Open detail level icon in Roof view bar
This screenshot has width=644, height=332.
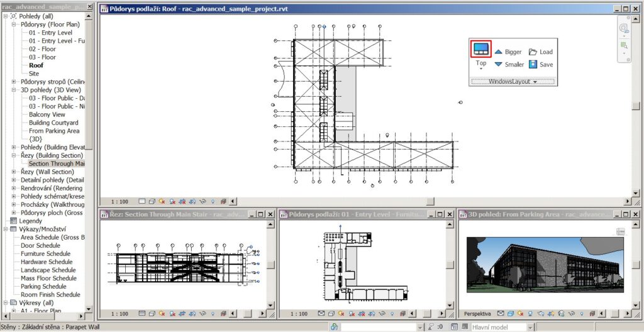tap(142, 201)
